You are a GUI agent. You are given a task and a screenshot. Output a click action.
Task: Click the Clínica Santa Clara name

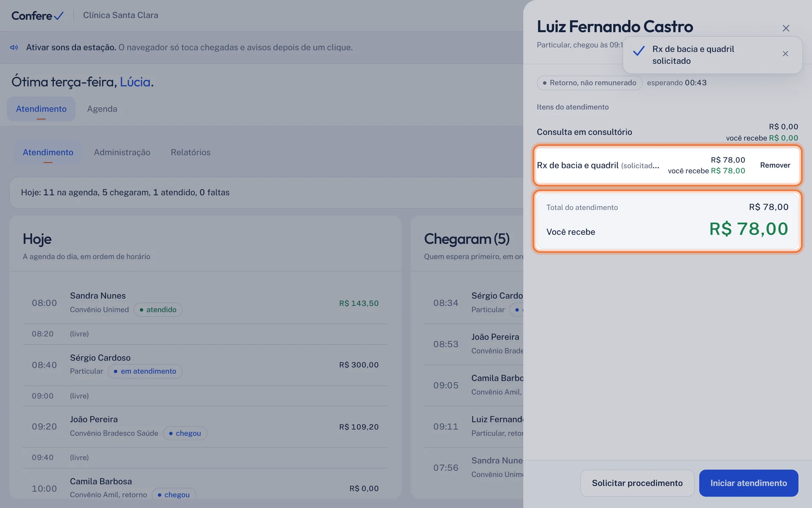(x=121, y=15)
